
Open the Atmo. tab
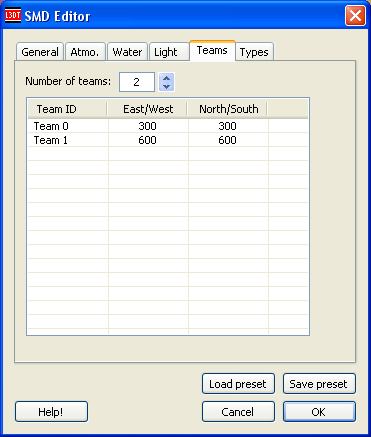[x=85, y=52]
